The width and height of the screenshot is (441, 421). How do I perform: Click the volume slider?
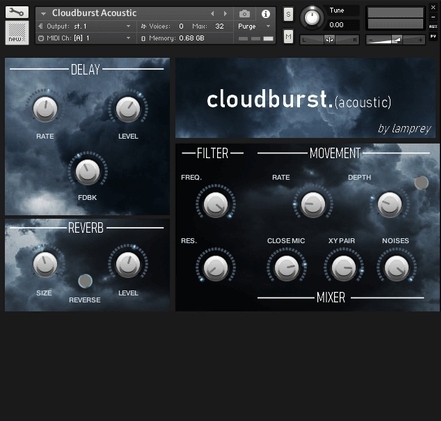(x=395, y=40)
